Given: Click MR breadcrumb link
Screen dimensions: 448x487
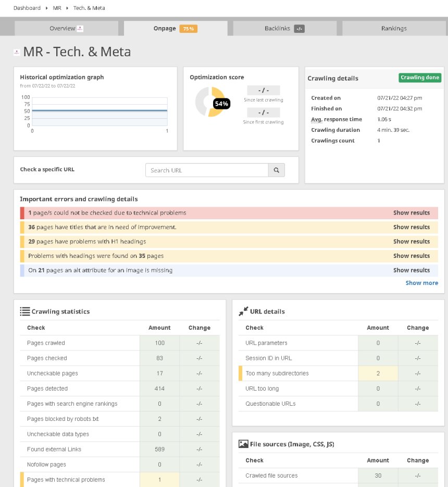Looking at the screenshot, I should coord(57,8).
